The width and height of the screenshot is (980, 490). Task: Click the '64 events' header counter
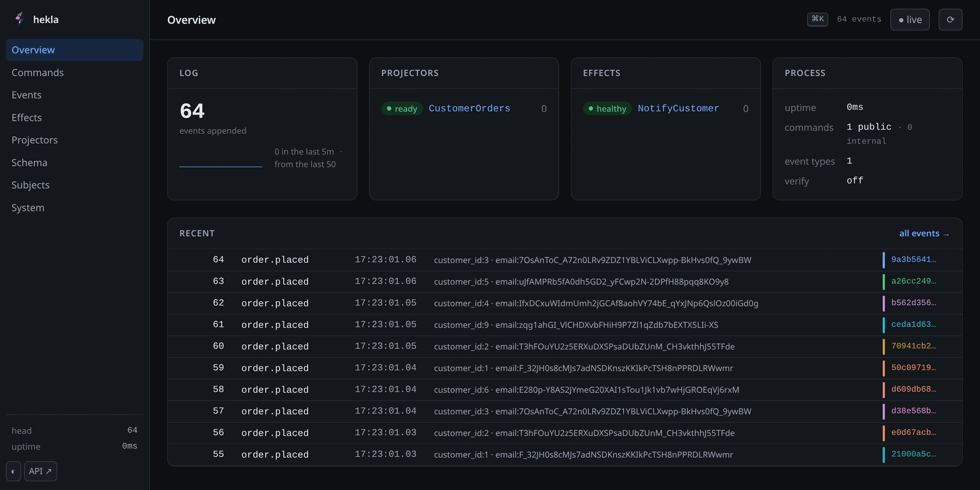pyautogui.click(x=859, y=19)
